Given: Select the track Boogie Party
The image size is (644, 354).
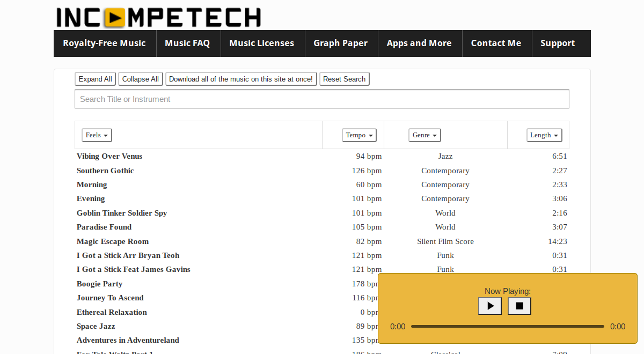Looking at the screenshot, I should coord(100,284).
